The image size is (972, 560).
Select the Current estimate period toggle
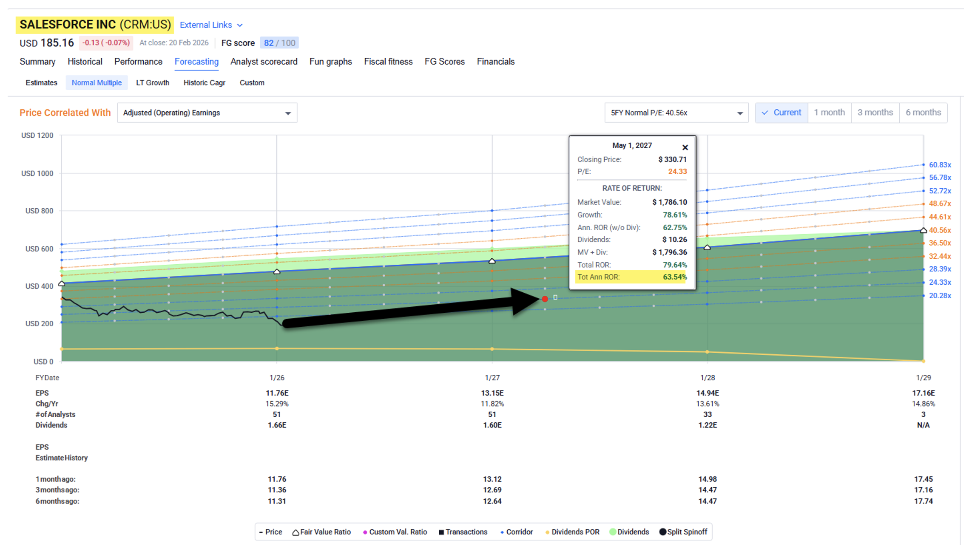coord(781,113)
